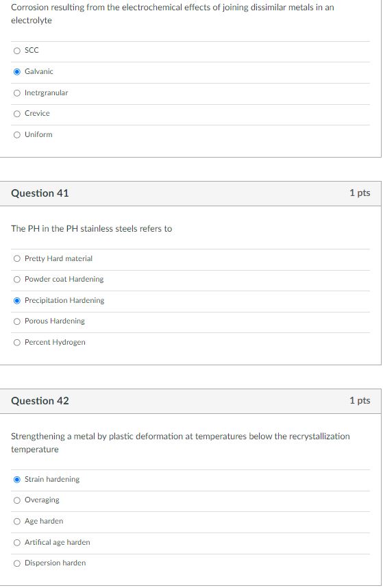
Task: Select the SCC radio option
Action: pos(17,51)
